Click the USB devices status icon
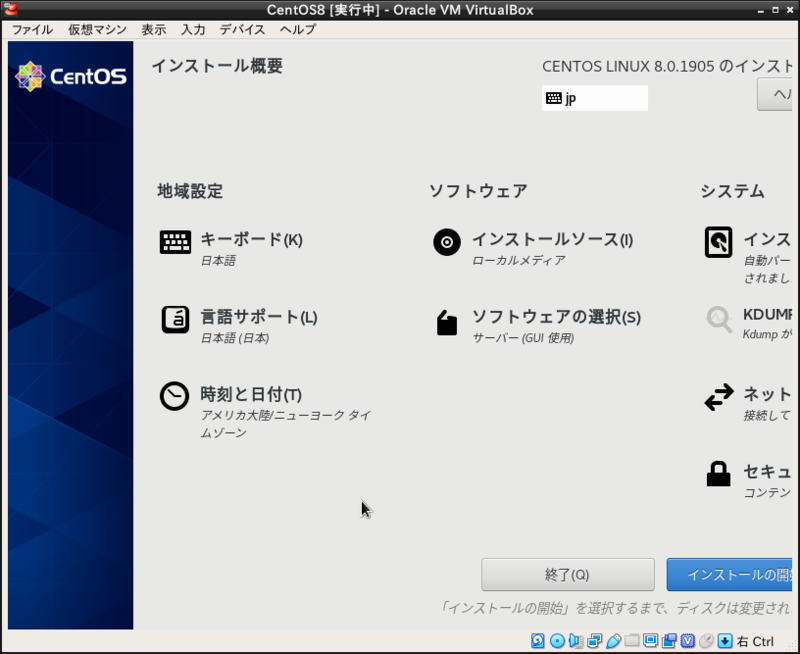The image size is (800, 654). click(x=613, y=641)
